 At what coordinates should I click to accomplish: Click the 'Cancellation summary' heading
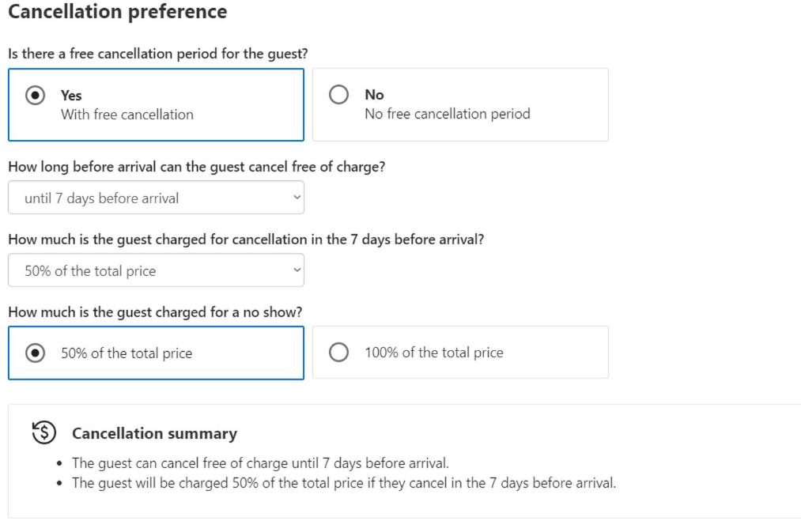(x=154, y=433)
